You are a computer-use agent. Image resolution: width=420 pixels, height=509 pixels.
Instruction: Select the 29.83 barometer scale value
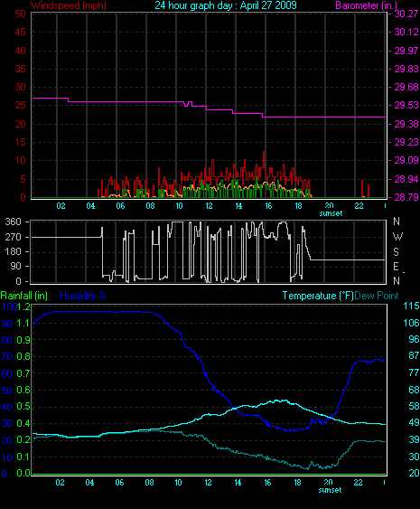point(406,69)
